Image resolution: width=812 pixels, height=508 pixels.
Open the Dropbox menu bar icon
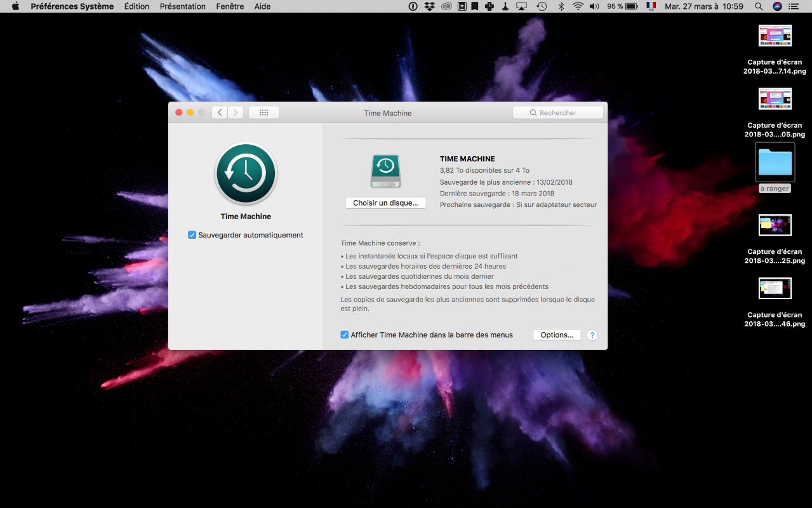(x=430, y=6)
